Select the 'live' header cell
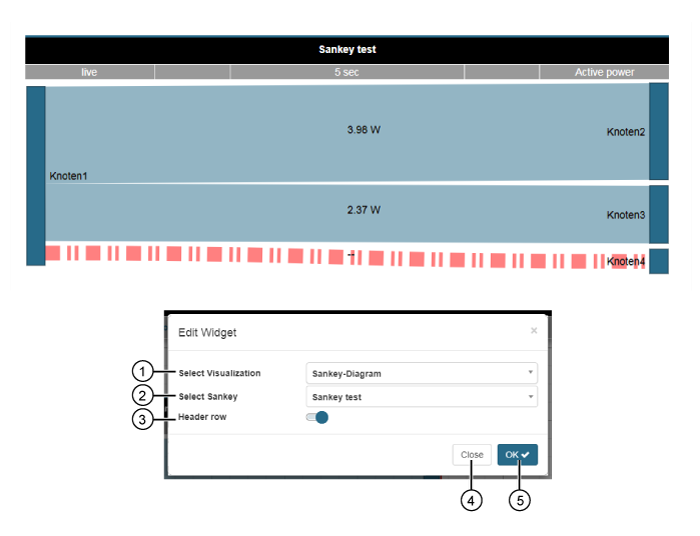Viewport: 700px width, 536px height. pos(89,72)
